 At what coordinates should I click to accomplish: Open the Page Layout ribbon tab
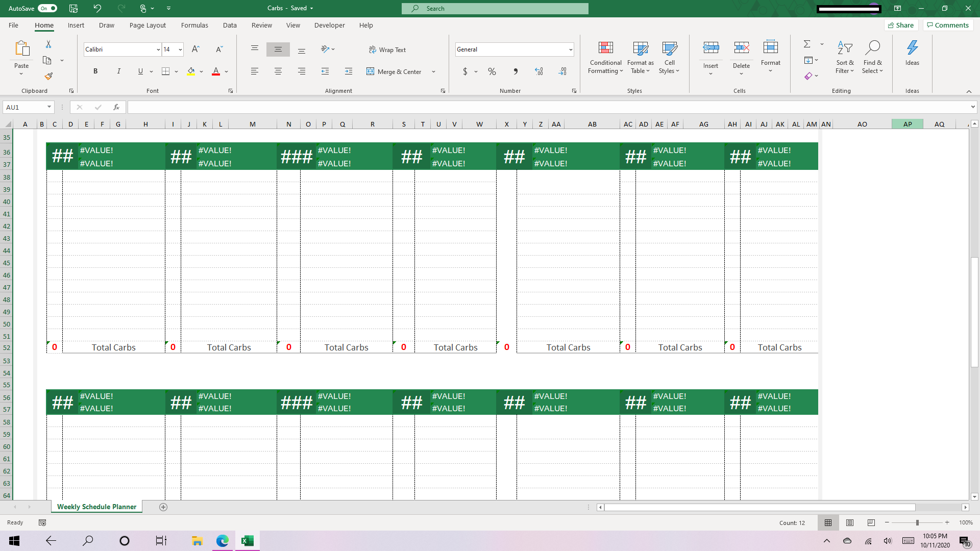pos(148,25)
